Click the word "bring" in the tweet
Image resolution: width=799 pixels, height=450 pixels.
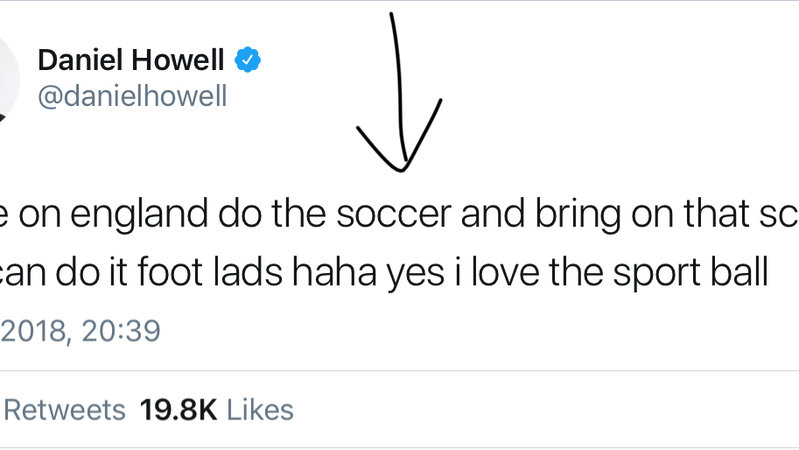coord(578,214)
